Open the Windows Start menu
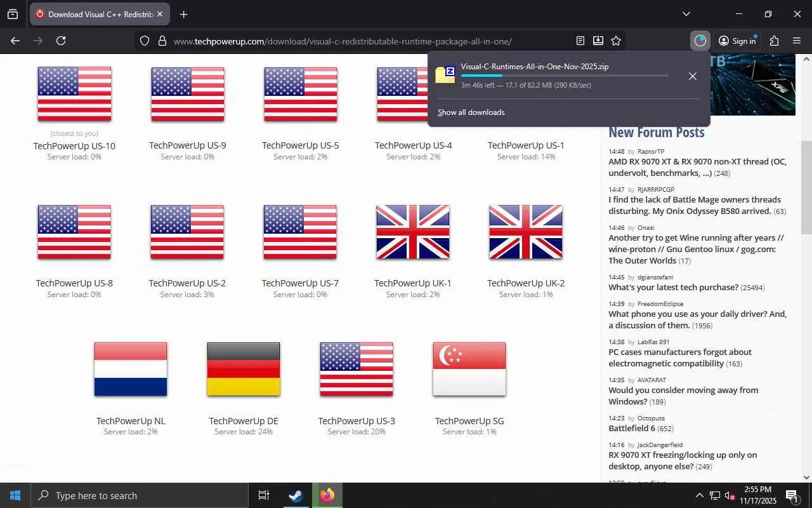The image size is (812, 508). point(15,495)
